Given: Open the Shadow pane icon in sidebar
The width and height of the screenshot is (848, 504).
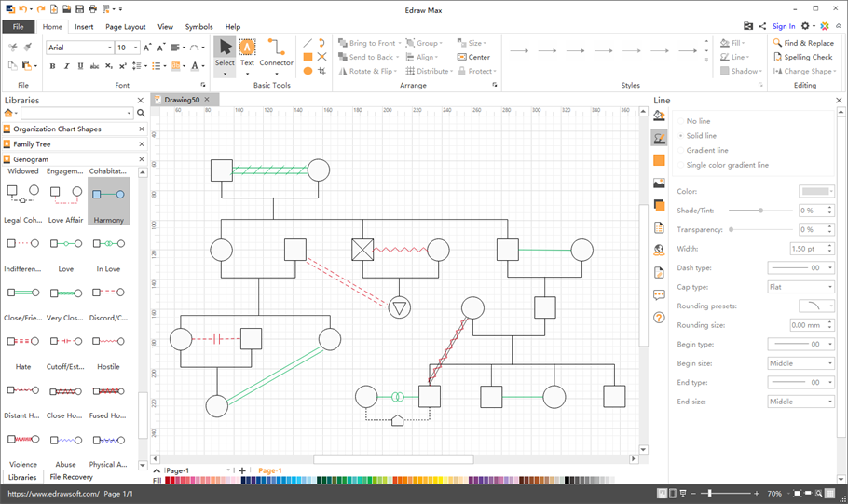Looking at the screenshot, I should [659, 205].
